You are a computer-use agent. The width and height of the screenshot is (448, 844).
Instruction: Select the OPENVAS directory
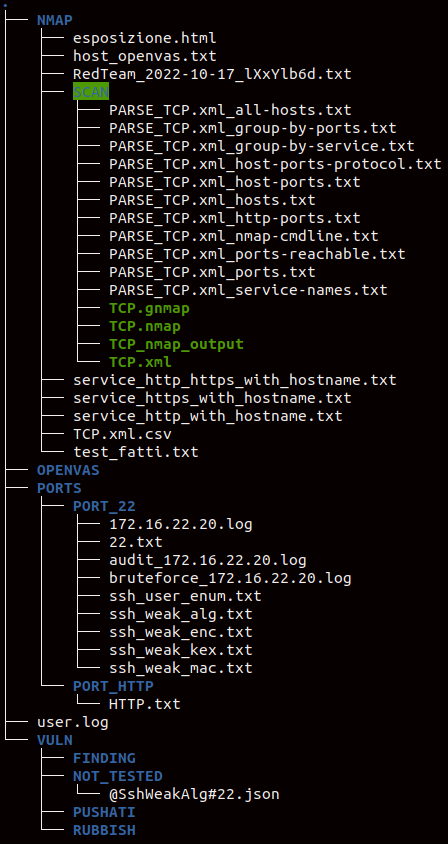pos(68,470)
